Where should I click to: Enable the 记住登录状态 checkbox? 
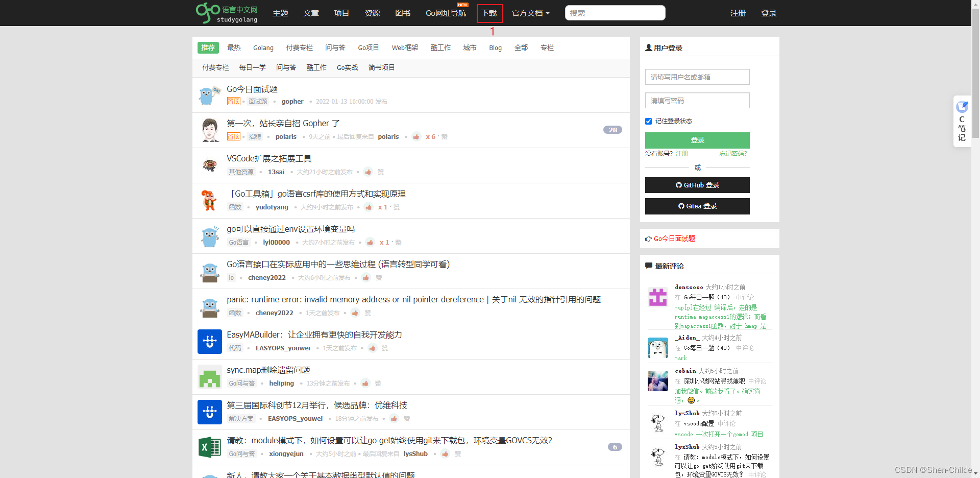click(648, 121)
